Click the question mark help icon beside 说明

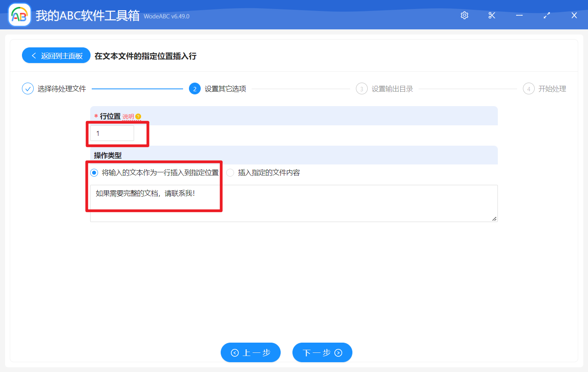[138, 116]
